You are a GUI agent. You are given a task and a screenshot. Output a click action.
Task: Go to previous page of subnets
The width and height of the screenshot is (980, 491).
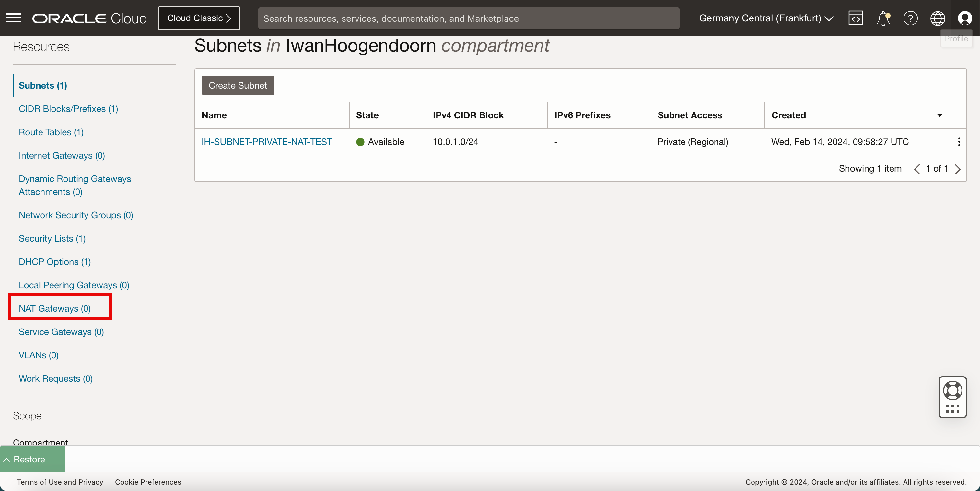click(917, 169)
